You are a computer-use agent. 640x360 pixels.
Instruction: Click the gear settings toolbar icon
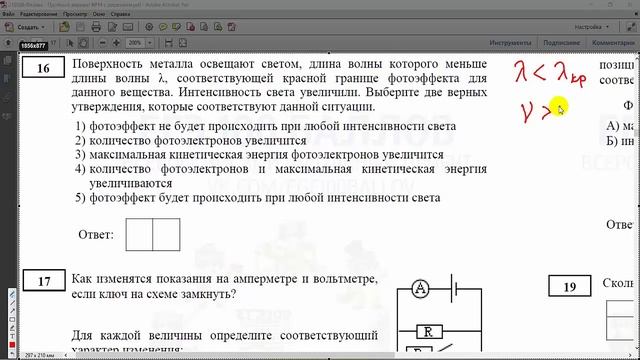[149, 27]
